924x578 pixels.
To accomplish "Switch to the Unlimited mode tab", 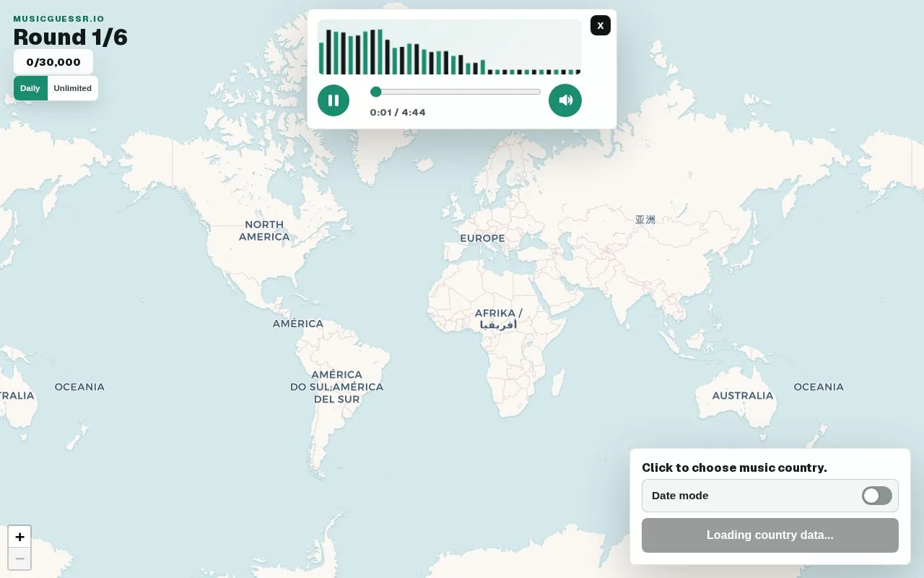I will pyautogui.click(x=72, y=88).
